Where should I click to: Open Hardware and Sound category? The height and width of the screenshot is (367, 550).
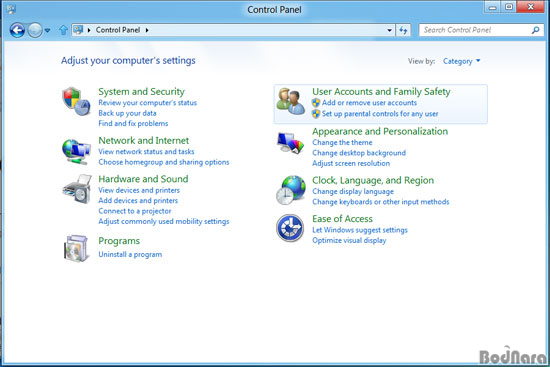pyautogui.click(x=143, y=179)
